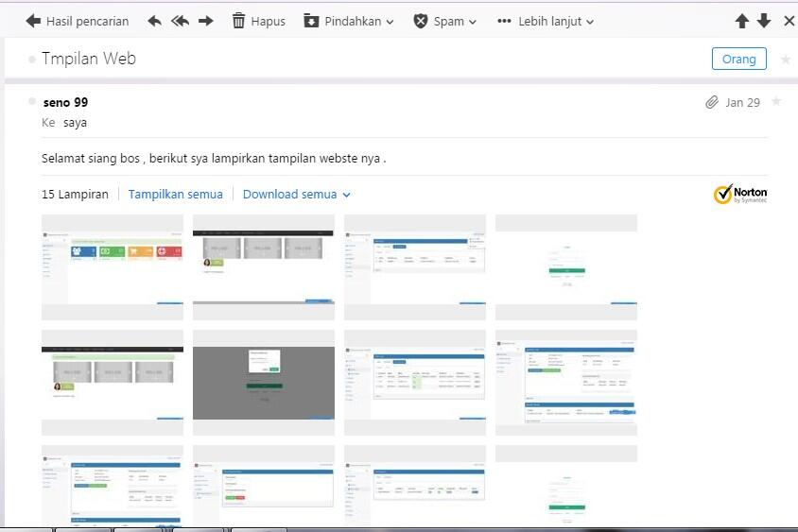Click the Orang button

[739, 59]
